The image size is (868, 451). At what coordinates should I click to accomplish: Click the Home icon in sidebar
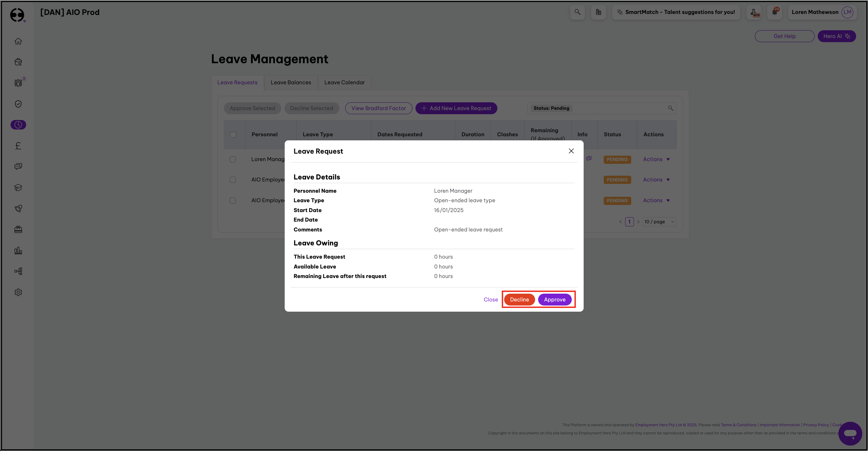tap(18, 41)
